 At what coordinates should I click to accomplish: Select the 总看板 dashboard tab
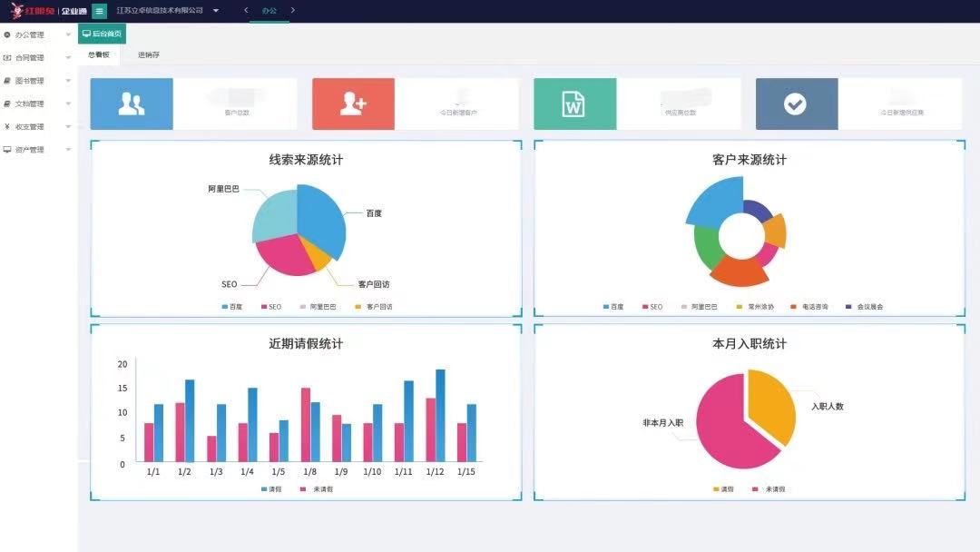coord(99,55)
